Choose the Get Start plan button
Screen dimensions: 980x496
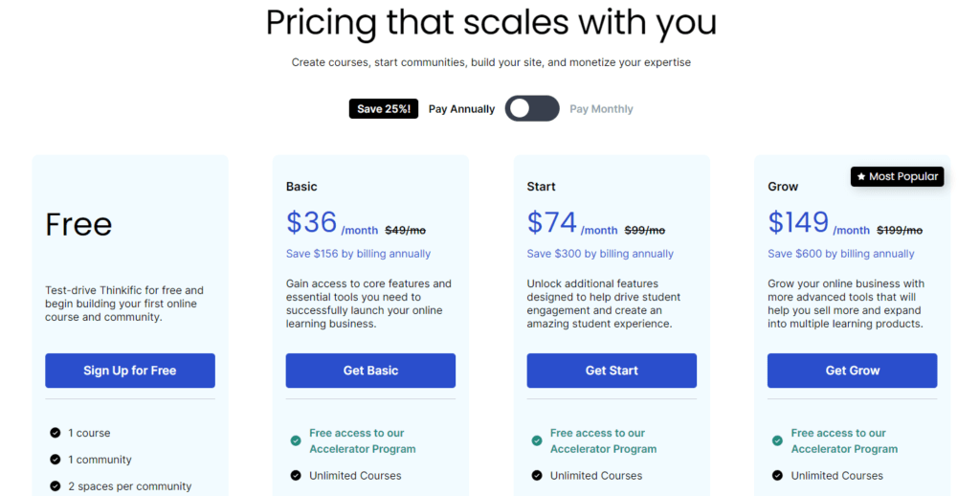[x=612, y=371]
